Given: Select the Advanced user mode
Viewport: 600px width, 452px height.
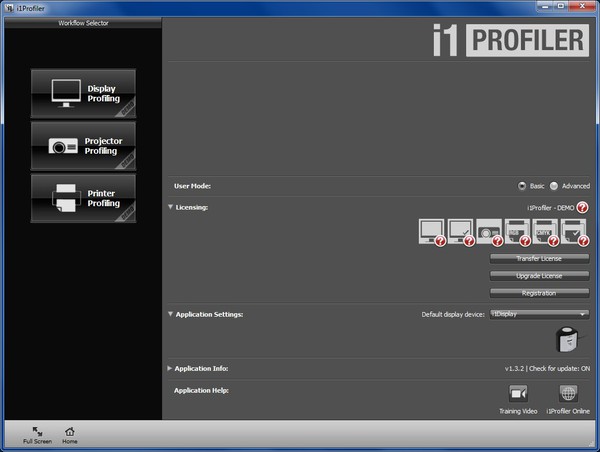Looking at the screenshot, I should 554,186.
